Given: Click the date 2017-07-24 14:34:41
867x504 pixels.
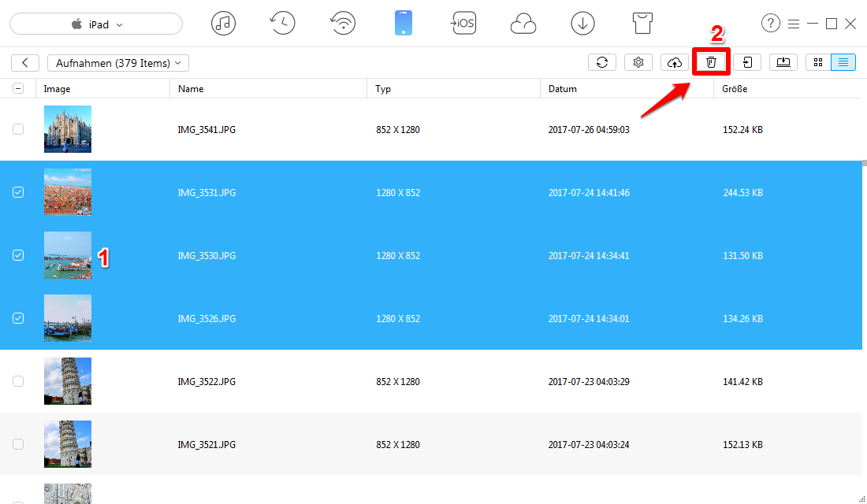Looking at the screenshot, I should 589,256.
